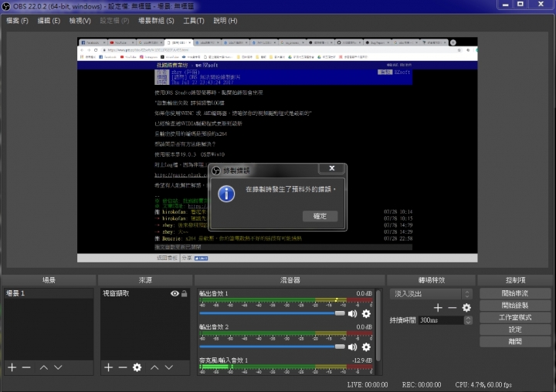This screenshot has height=392, width=556.
Task: Click CPU: 4.7%, 60.00 fps status
Action: coord(483,385)
